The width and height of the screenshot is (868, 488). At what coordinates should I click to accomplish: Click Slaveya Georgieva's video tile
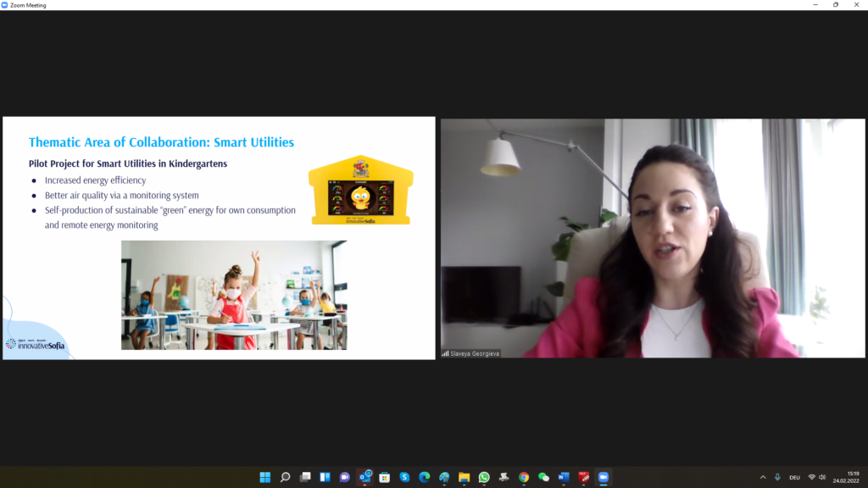point(653,238)
